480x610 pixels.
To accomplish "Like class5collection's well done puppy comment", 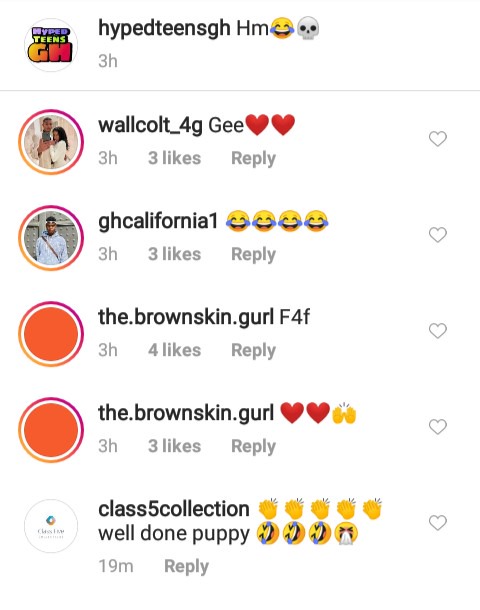I will 438,523.
